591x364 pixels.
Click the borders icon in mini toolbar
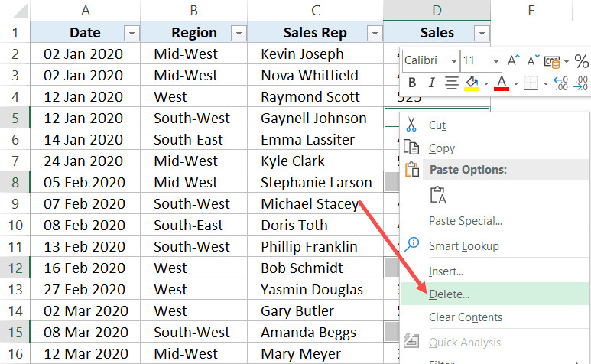coord(531,83)
